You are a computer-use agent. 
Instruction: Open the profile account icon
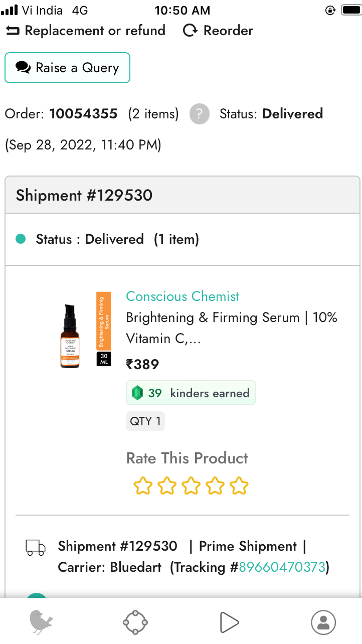pyautogui.click(x=323, y=622)
